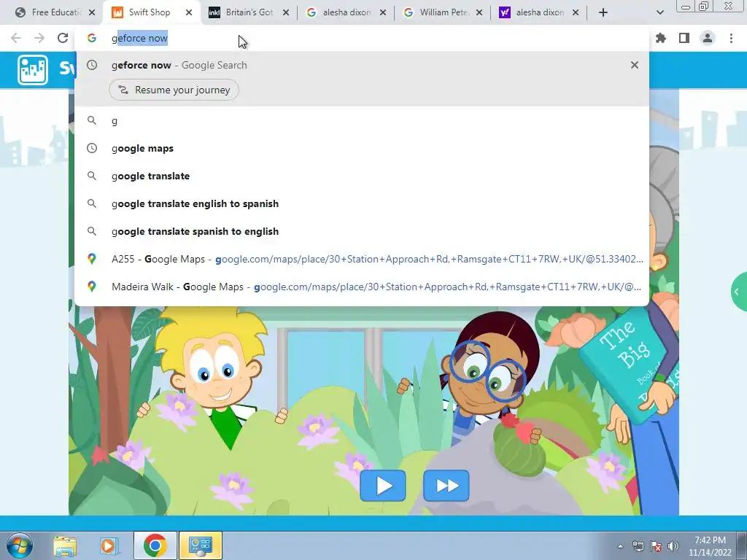
Task: Click the Google G icon in address bar
Action: point(92,38)
